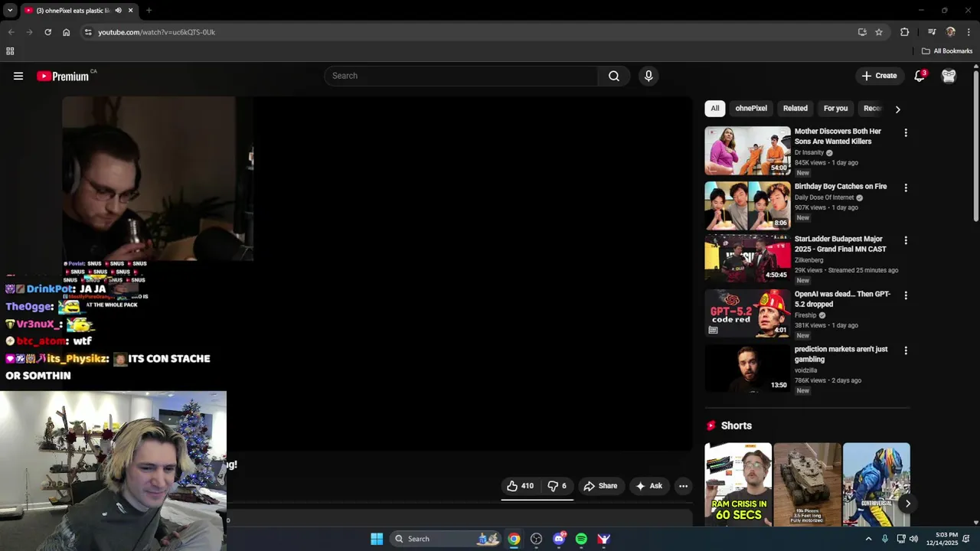This screenshot has width=980, height=551.
Task: Click the Chrome back arrow
Action: [11, 32]
